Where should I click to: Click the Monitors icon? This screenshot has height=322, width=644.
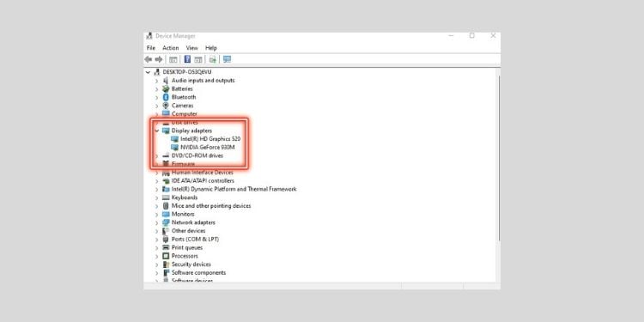[166, 215]
